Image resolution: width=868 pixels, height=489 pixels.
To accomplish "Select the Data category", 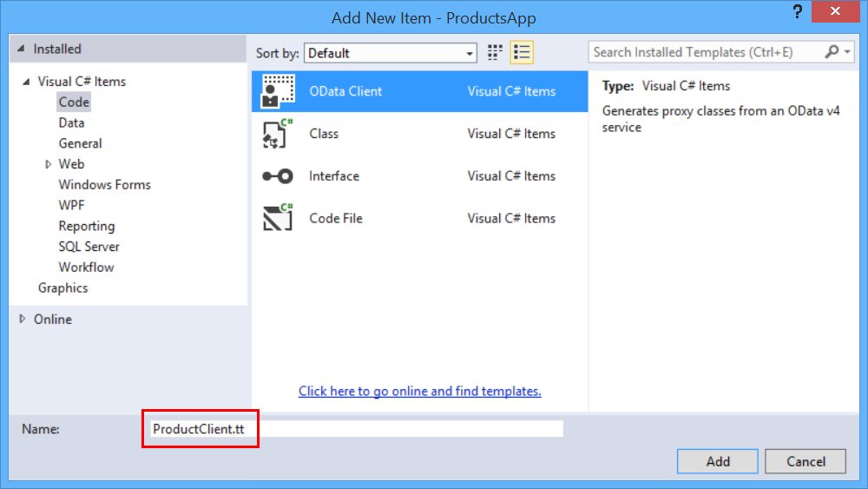I will (71, 123).
